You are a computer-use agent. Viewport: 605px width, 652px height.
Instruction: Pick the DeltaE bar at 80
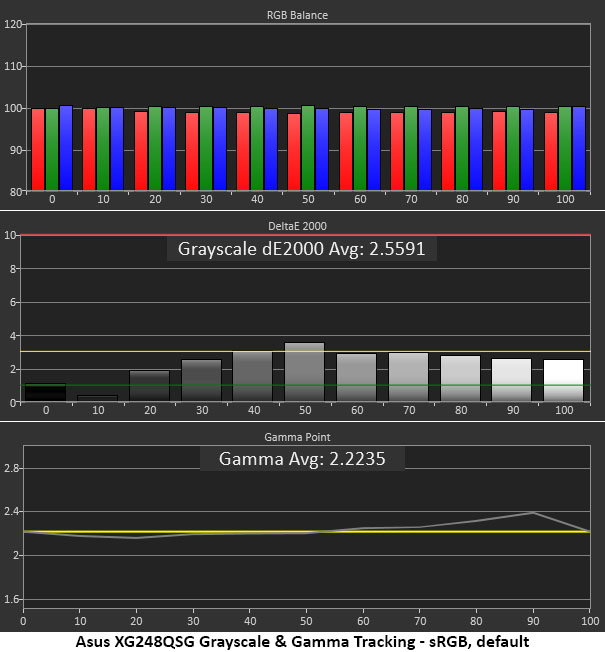[x=461, y=378]
